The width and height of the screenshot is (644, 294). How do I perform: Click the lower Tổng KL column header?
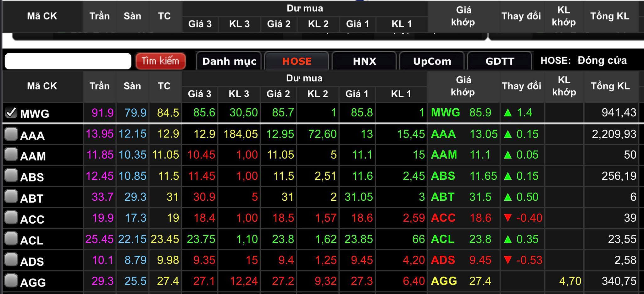click(610, 86)
